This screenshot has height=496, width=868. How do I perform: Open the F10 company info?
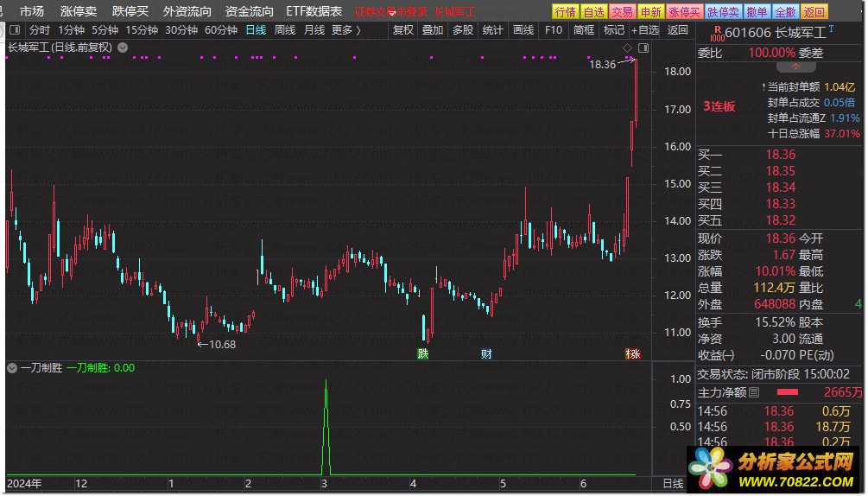[554, 30]
